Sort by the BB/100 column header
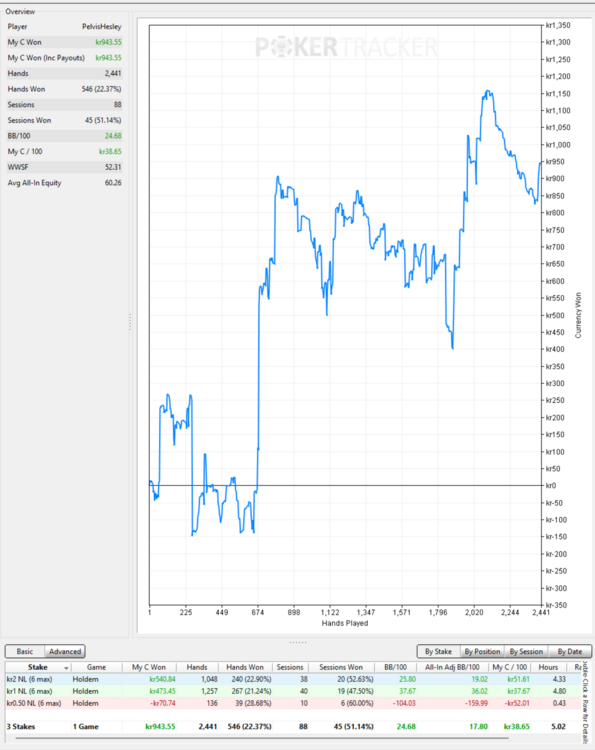This screenshot has width=595, height=750. click(396, 667)
